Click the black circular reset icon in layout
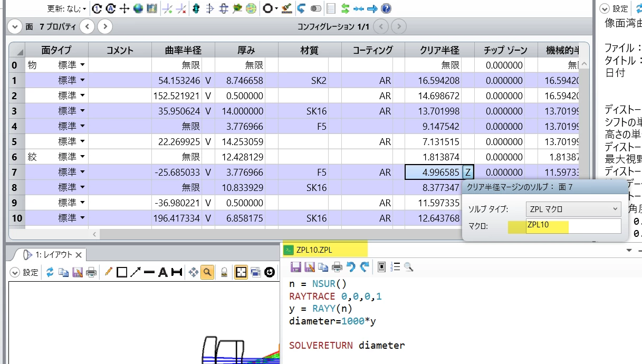642x364 pixels. [270, 272]
